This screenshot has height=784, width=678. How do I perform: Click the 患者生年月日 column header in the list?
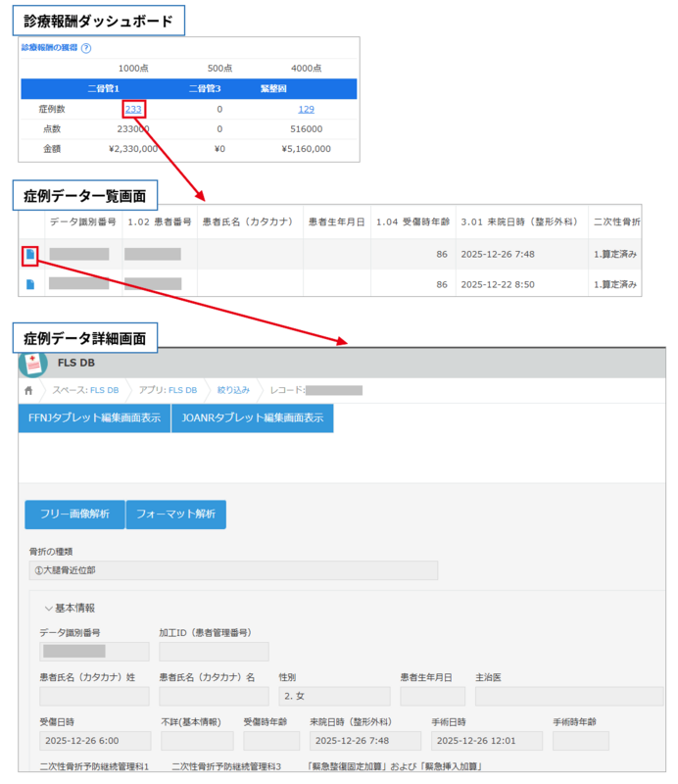(336, 221)
